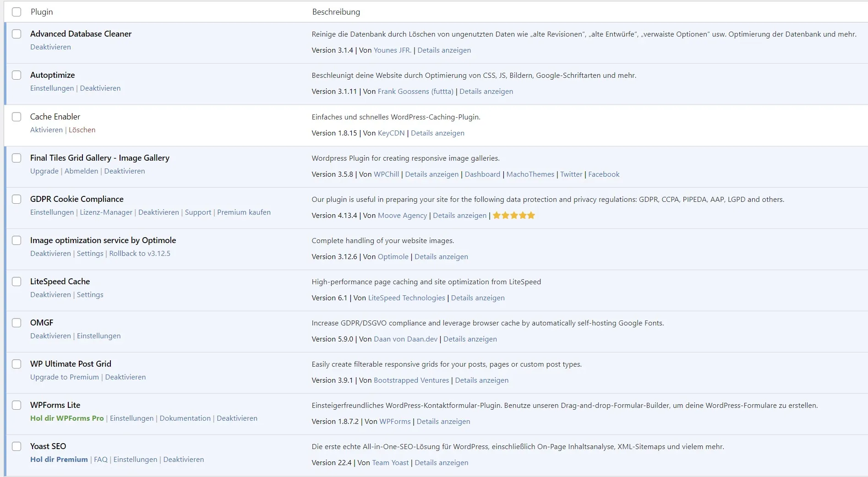The image size is (868, 477).
Task: Open the WPChill author link
Action: (386, 174)
